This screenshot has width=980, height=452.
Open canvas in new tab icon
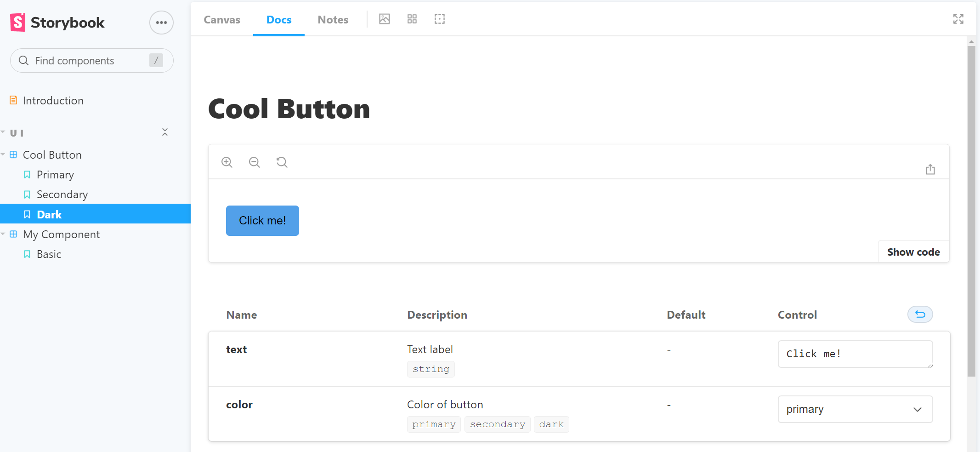[x=930, y=169]
